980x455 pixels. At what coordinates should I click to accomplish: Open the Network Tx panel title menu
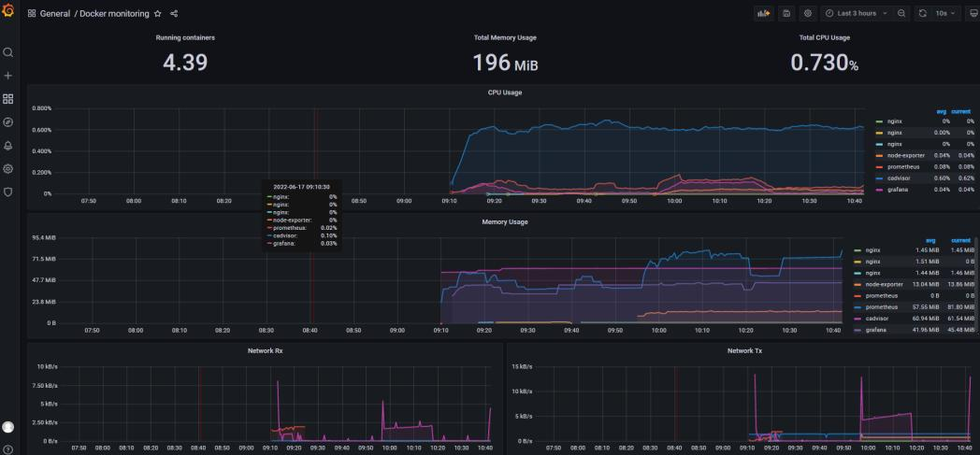pos(744,350)
